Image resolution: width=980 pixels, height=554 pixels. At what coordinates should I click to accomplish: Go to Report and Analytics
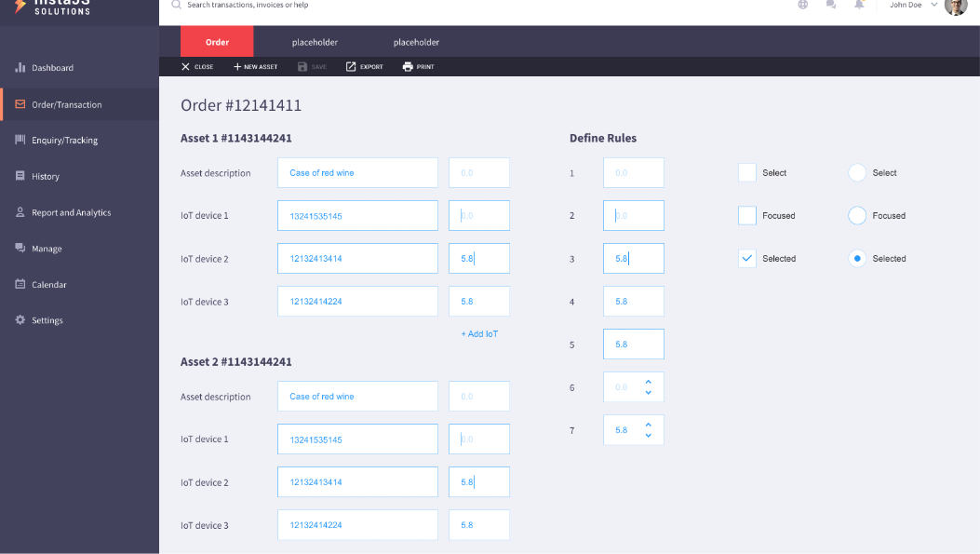[71, 212]
